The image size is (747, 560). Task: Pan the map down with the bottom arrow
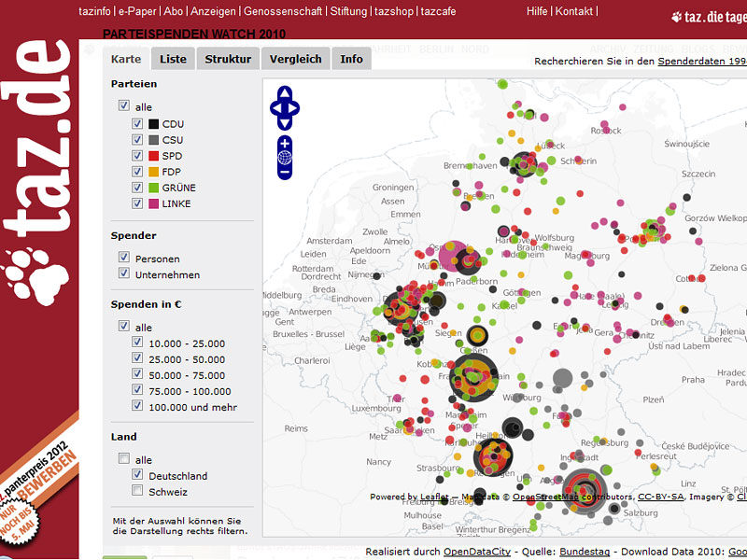[x=285, y=124]
